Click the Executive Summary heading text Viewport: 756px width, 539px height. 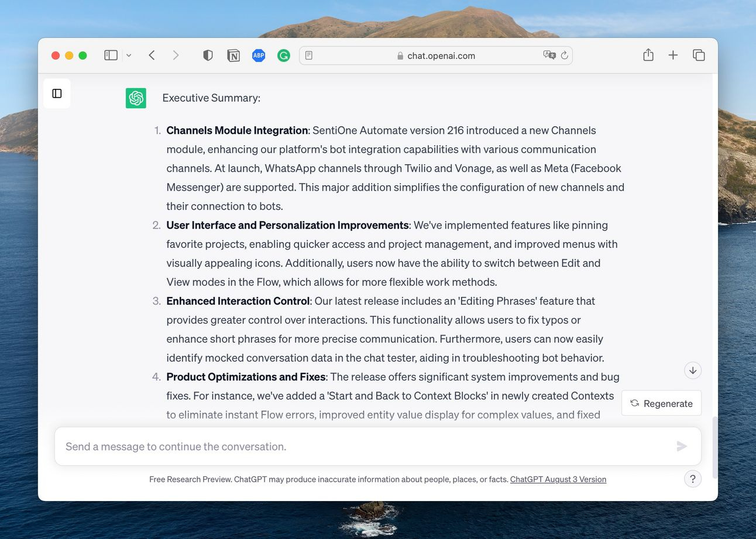(211, 98)
